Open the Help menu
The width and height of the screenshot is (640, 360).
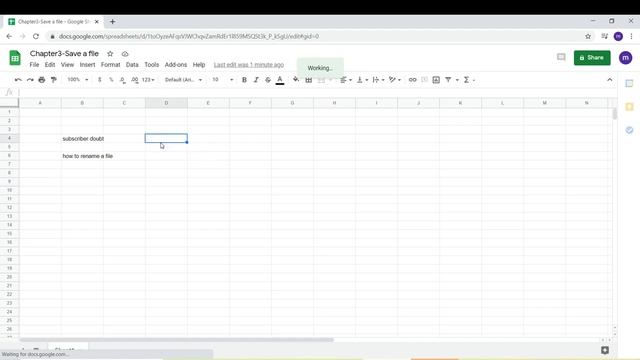point(199,65)
